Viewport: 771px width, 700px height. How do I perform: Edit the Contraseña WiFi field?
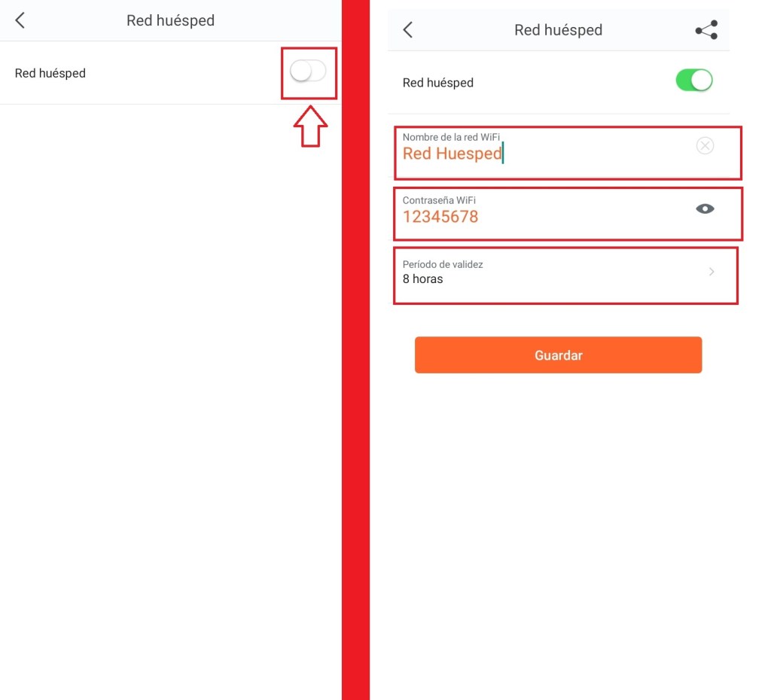pos(568,214)
